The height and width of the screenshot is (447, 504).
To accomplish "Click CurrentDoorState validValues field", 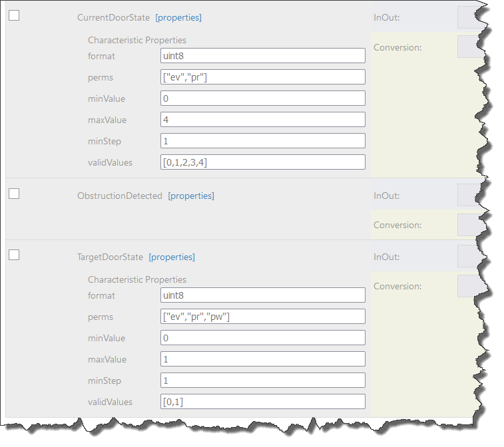I will (x=263, y=162).
